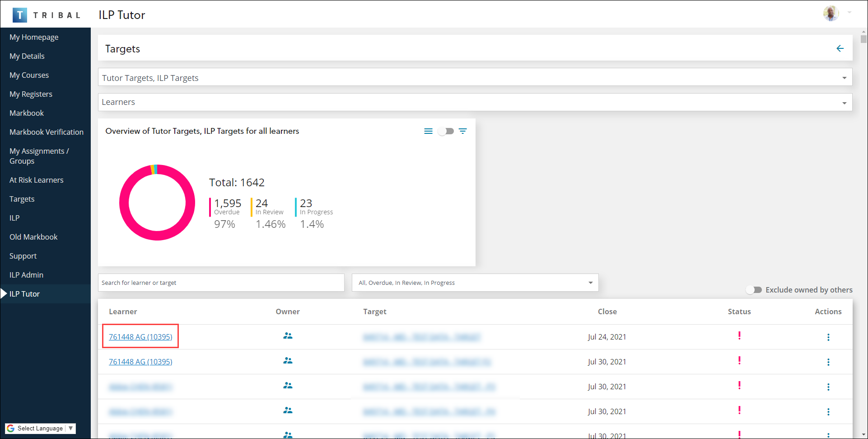Screen dimensions: 868x439
Task: Click the search for learner or target field
Action: click(221, 282)
